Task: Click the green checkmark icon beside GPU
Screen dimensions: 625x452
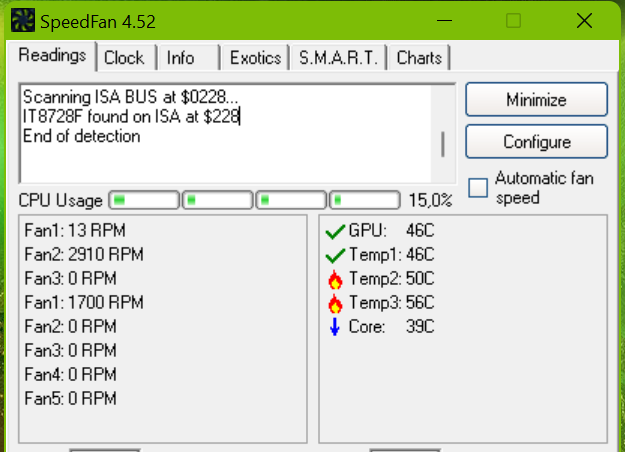Action: point(335,231)
